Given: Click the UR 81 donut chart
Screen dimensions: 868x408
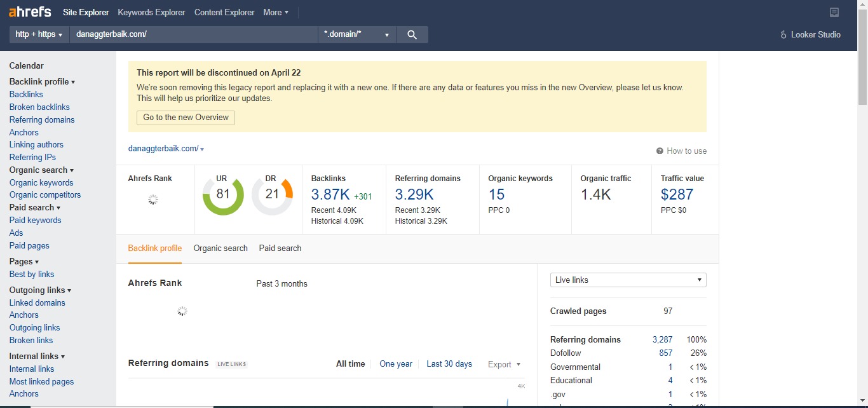Looking at the screenshot, I should [x=223, y=194].
